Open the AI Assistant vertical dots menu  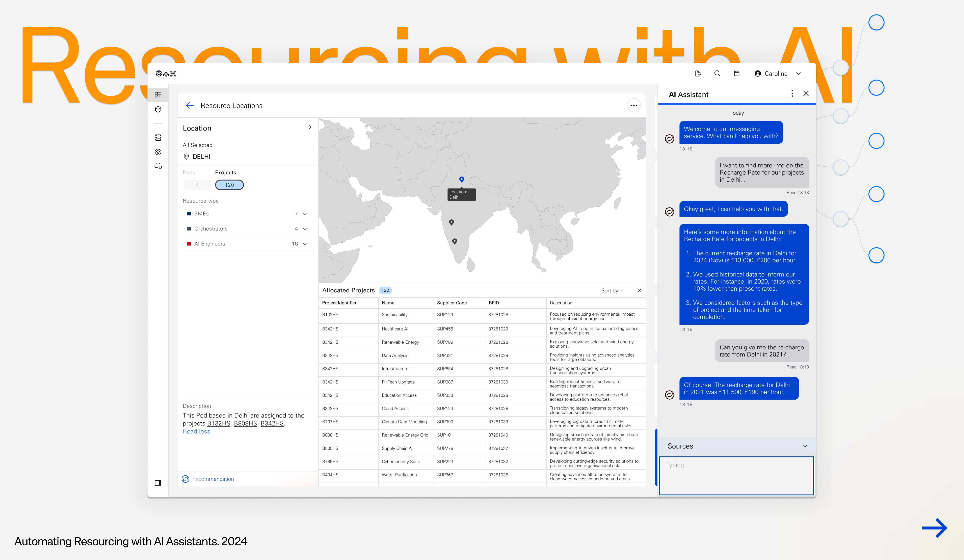(x=792, y=94)
